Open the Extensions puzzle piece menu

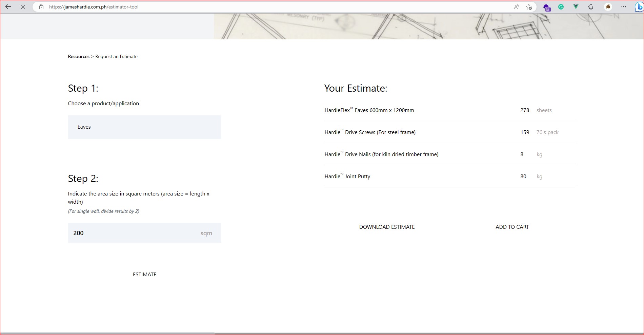[591, 7]
